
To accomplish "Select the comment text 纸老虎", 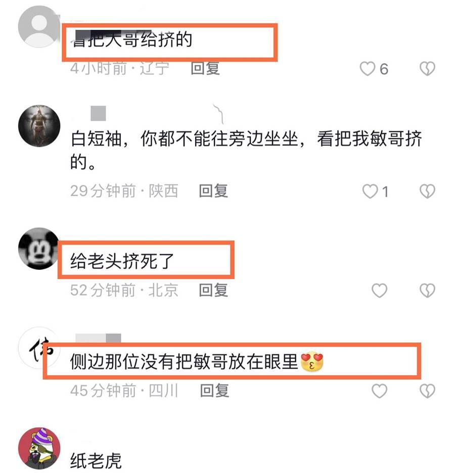I will [96, 461].
